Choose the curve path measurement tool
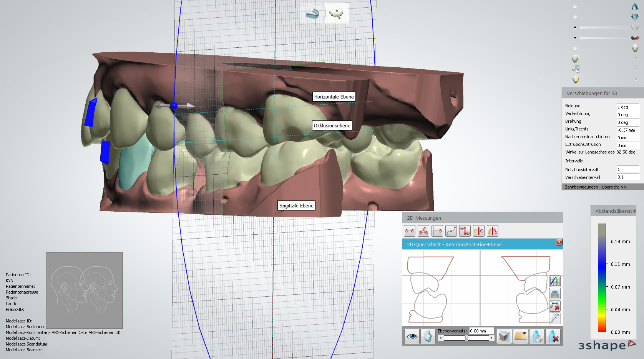This screenshot has height=359, width=644. (451, 231)
